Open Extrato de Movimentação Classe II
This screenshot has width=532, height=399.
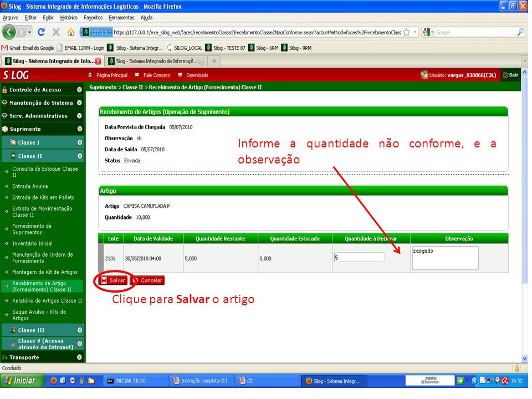(42, 212)
